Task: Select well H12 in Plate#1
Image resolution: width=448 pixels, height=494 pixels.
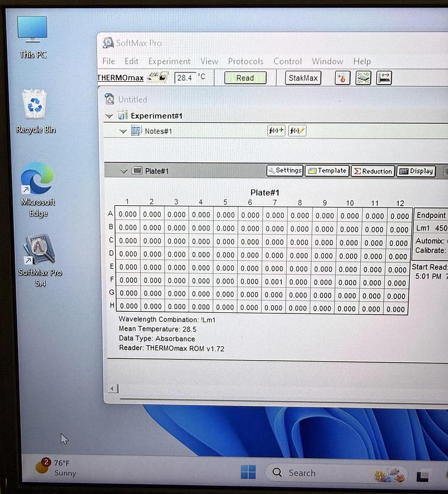Action: 396,309
